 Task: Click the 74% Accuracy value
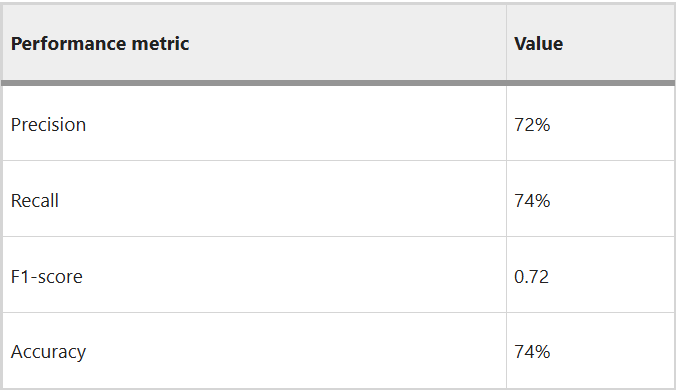coord(532,352)
